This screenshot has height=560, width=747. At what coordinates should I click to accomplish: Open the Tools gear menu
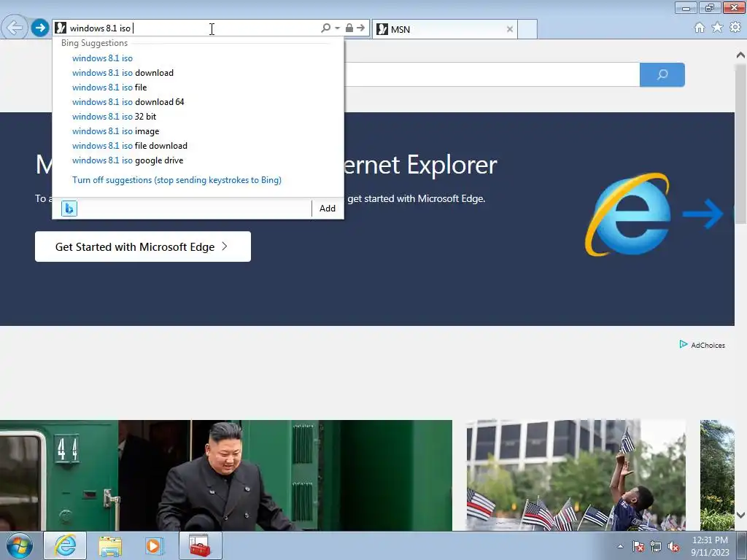tap(735, 28)
